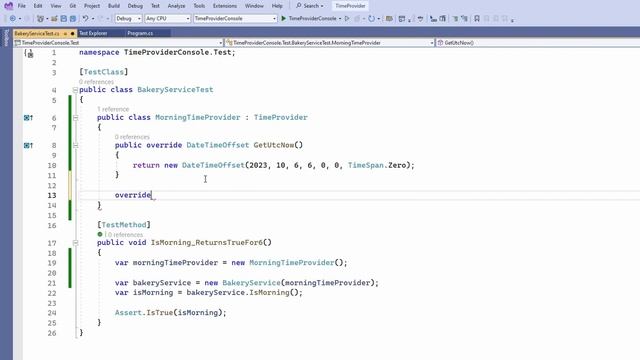Start debugging TimeProviderConsole with green arrow
The image size is (640, 360).
pos(284,18)
